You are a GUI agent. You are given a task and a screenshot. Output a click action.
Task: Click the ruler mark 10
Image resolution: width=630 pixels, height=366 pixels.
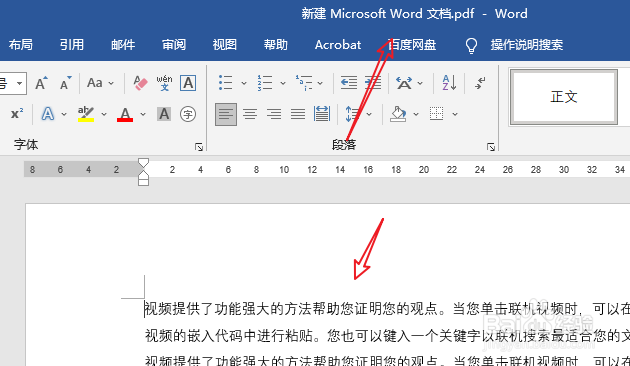click(x=284, y=170)
